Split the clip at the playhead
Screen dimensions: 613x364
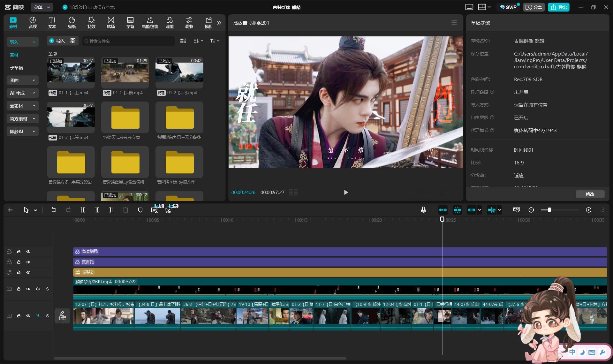[x=82, y=210]
